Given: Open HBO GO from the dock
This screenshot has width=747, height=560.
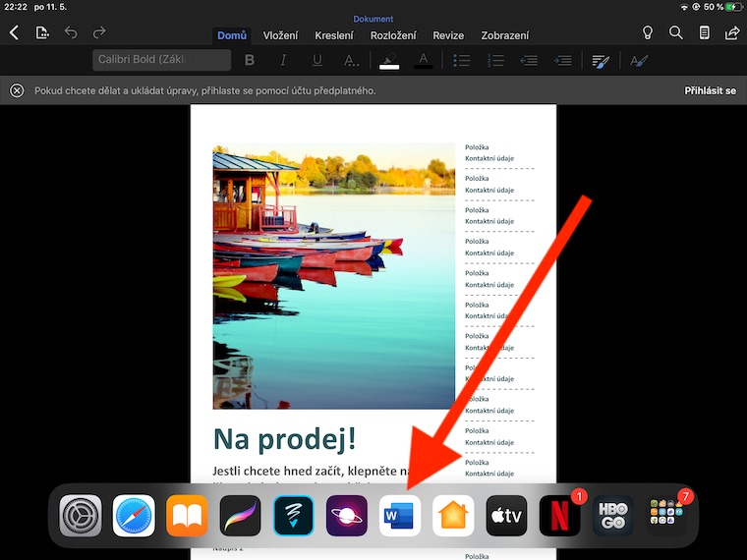Looking at the screenshot, I should coord(613,516).
